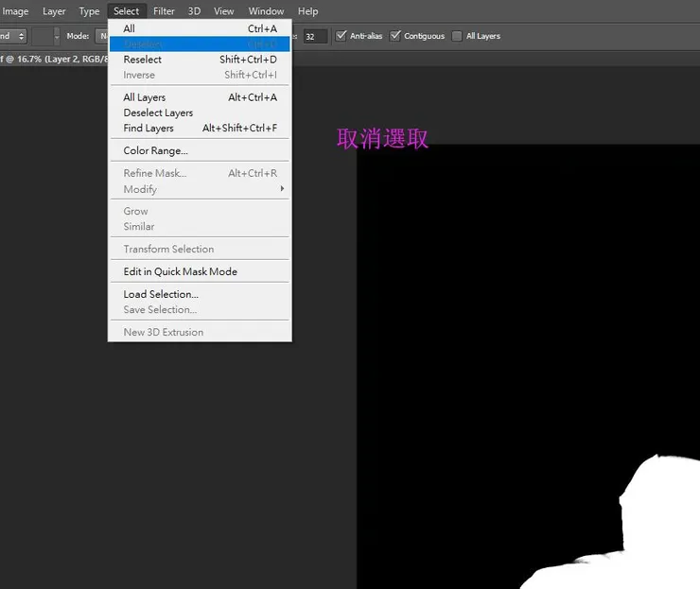Enable the All Layers checkbox in options bar
The height and width of the screenshot is (589, 700).
[457, 36]
